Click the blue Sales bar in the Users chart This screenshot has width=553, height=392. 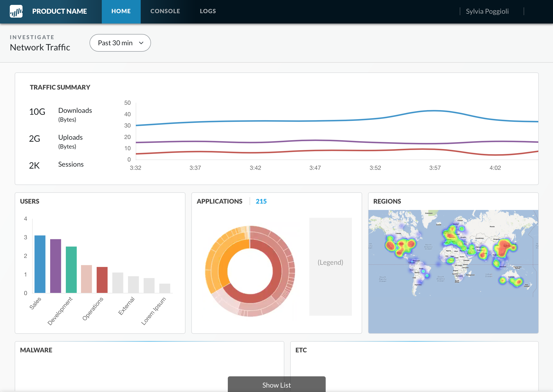coord(40,264)
